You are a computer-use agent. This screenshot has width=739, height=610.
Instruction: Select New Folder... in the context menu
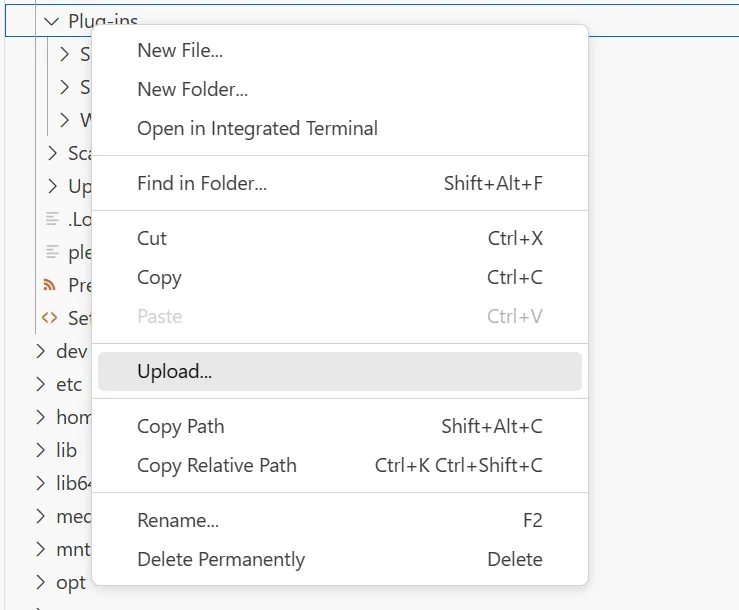tap(192, 90)
